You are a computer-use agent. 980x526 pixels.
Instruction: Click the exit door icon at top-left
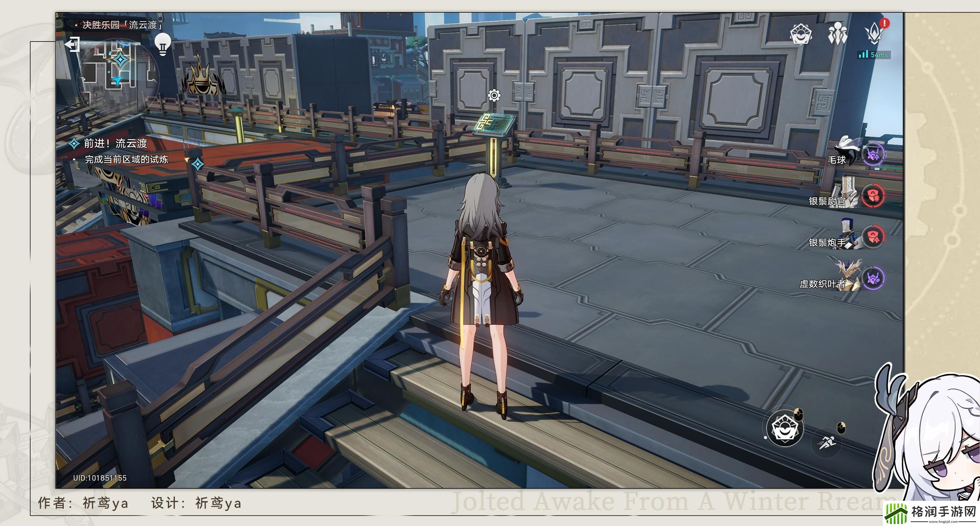tap(72, 44)
